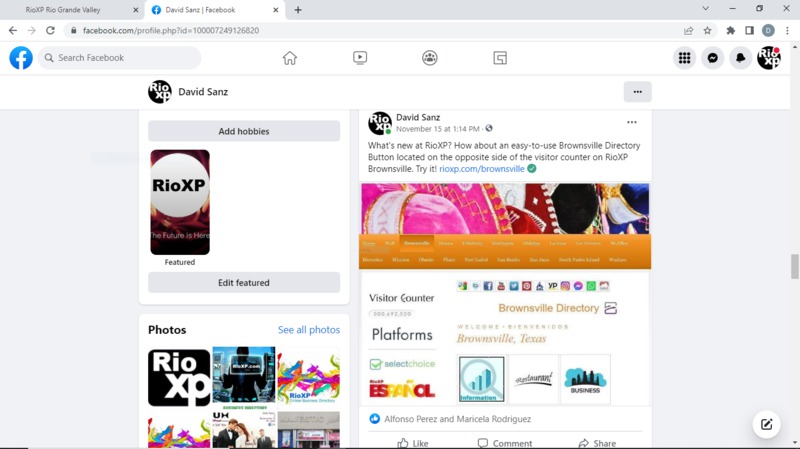Viewport: 800px width, 449px height.
Task: Click the Facebook logo
Action: point(21,58)
